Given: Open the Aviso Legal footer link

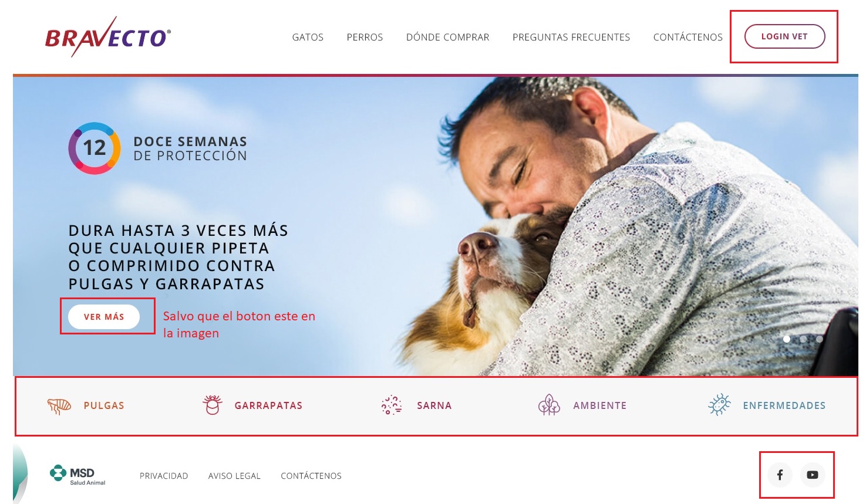Looking at the screenshot, I should click(234, 476).
